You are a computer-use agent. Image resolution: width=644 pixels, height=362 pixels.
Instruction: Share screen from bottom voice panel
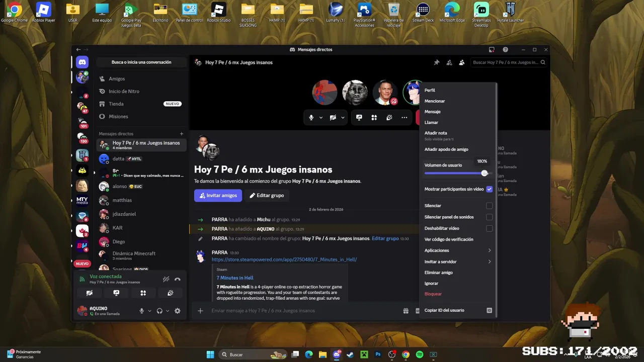116,293
